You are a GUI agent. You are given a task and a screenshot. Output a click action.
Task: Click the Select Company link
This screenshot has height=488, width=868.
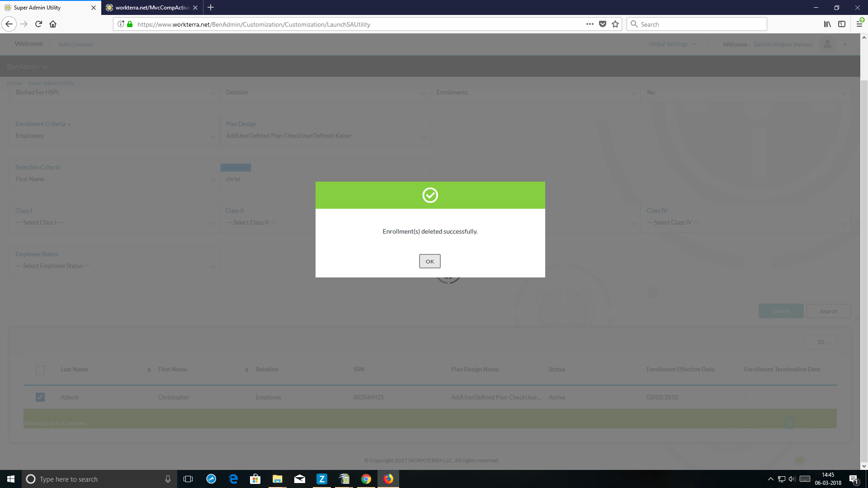[75, 44]
